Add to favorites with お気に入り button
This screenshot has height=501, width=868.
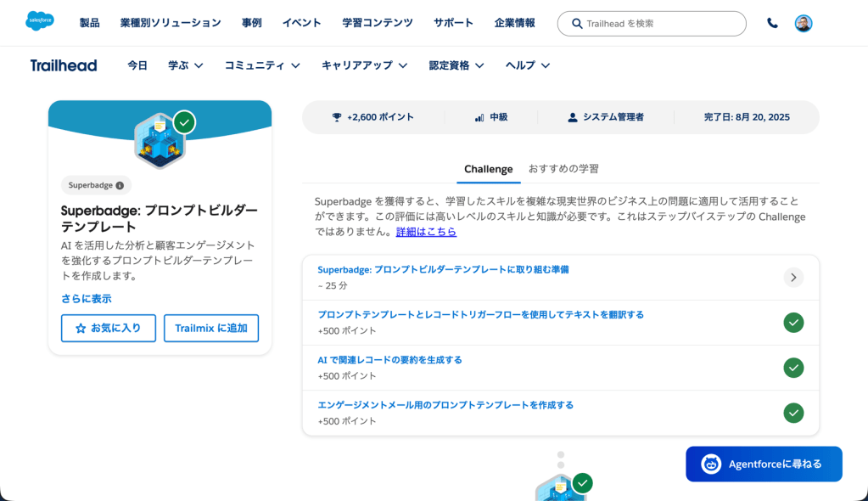tap(109, 328)
